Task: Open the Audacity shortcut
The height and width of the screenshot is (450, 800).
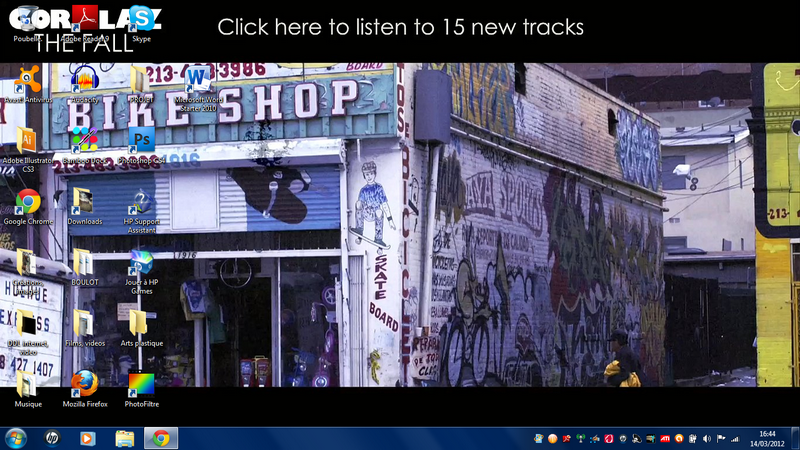Action: click(x=85, y=85)
